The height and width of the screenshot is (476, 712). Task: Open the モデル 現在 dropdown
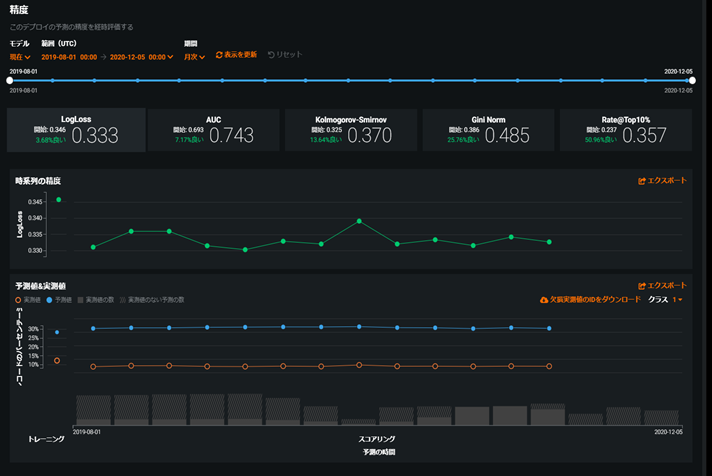20,57
